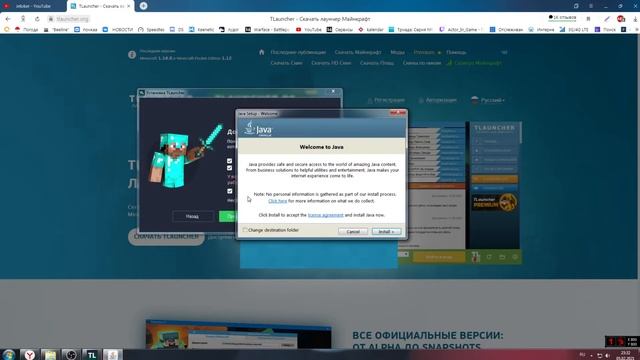The height and width of the screenshot is (360, 640).
Task: Click the TLauncher Premium banner
Action: tap(495, 202)
